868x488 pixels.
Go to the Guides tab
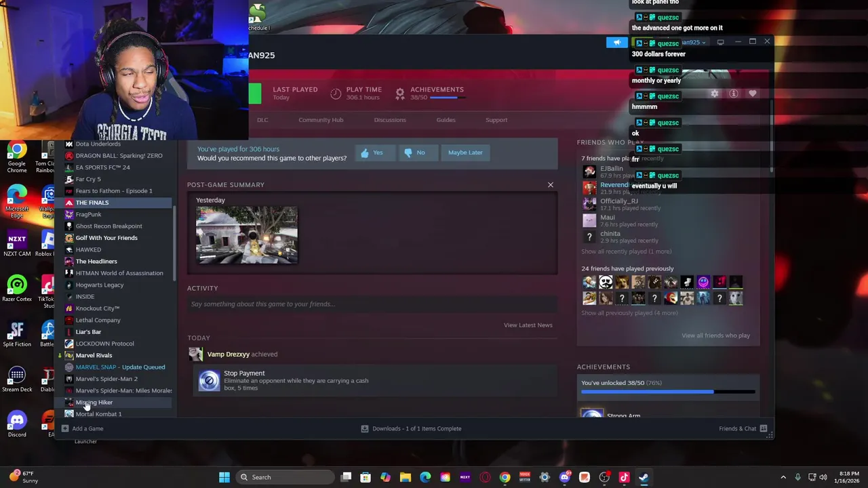point(446,120)
